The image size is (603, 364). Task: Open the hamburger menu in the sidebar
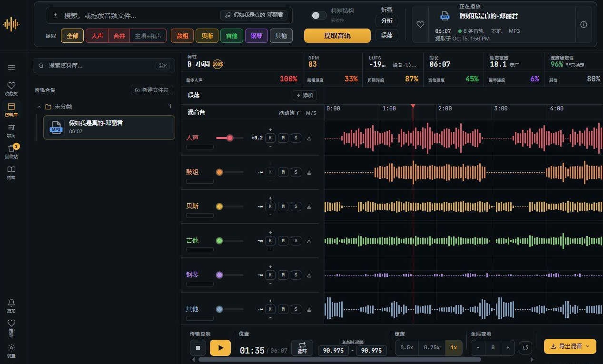coord(11,68)
